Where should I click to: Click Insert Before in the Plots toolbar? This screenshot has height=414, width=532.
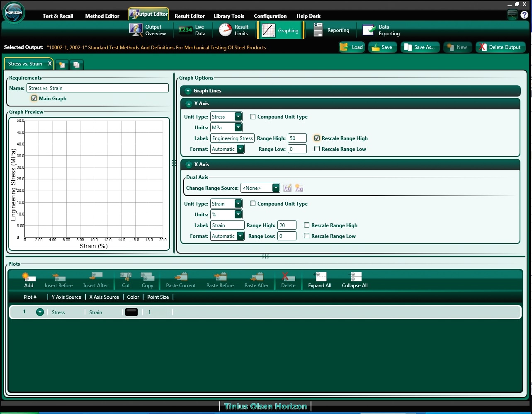[x=58, y=280]
